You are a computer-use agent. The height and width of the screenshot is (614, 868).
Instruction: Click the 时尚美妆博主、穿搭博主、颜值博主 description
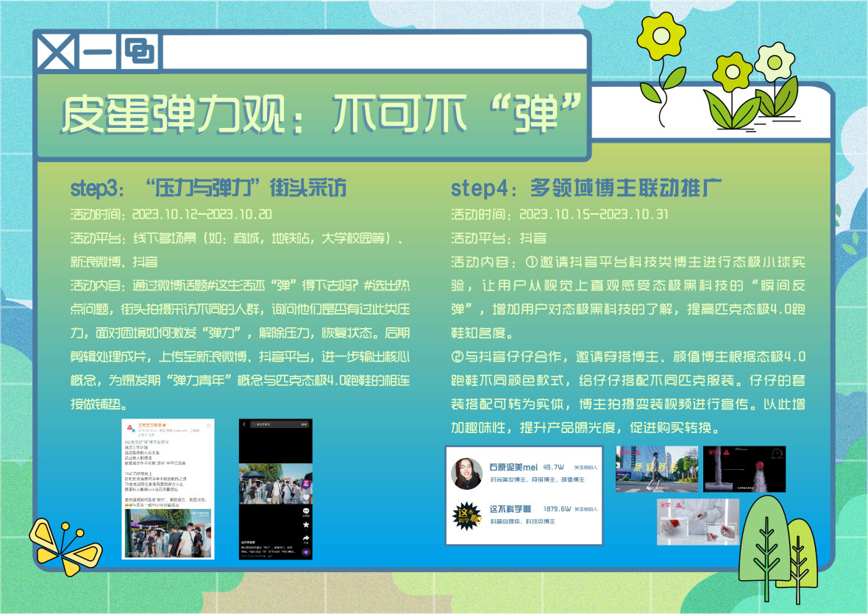(x=537, y=479)
